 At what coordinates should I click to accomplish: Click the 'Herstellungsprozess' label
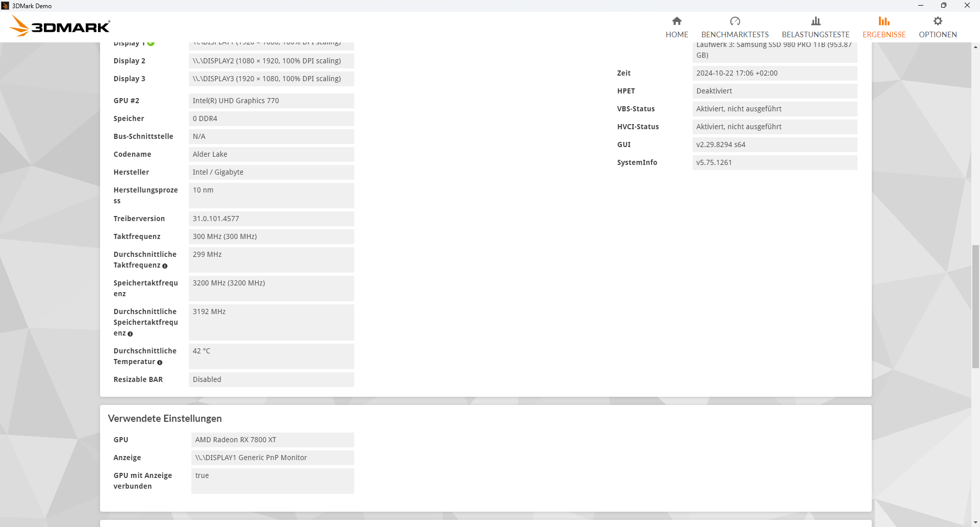pos(145,195)
